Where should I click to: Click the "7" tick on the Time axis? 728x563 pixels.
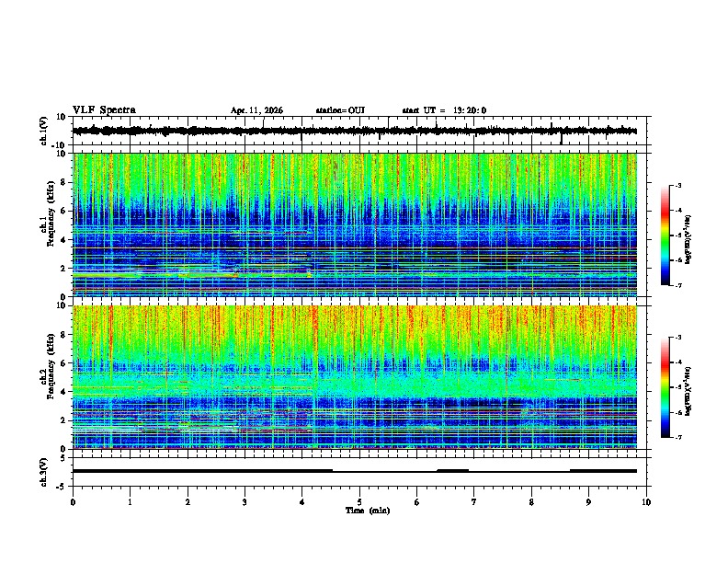click(474, 502)
